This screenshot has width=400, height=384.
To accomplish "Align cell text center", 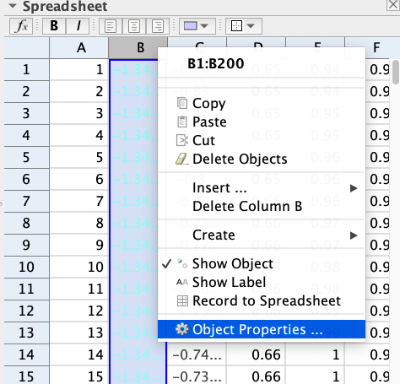I will (134, 26).
